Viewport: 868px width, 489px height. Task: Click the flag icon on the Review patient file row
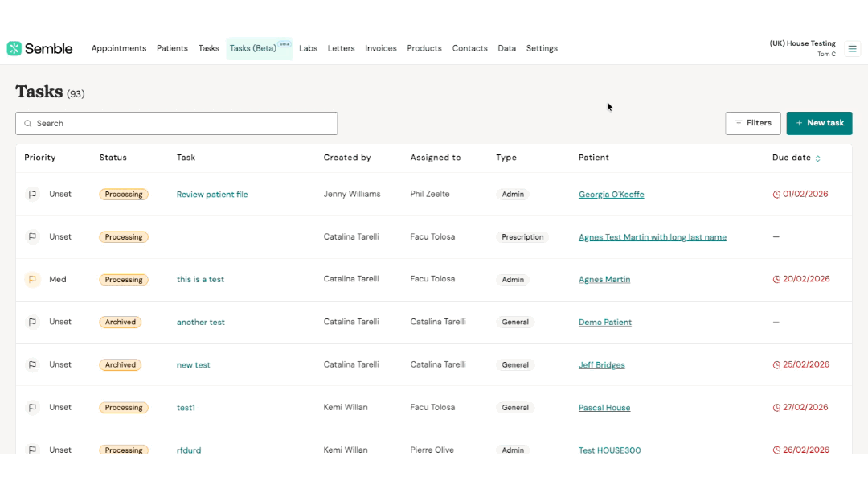32,194
